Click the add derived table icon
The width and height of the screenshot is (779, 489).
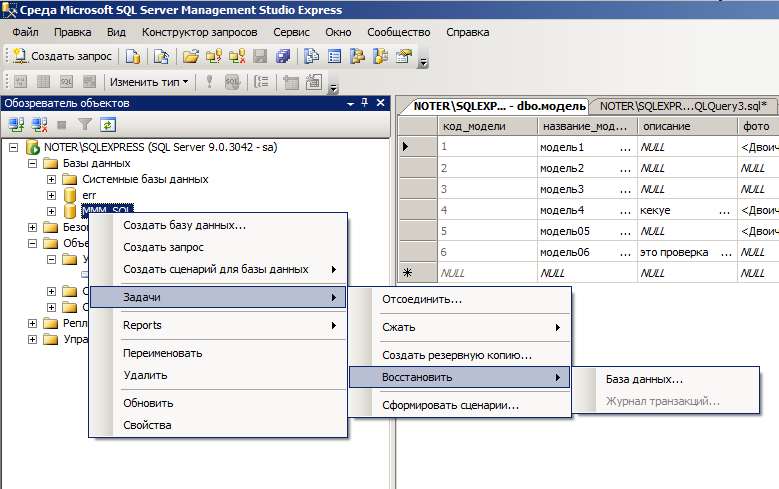313,82
